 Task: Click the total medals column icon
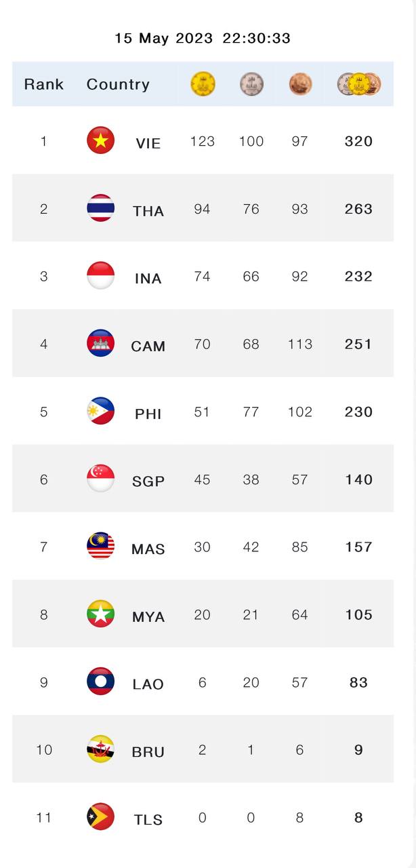[x=359, y=84]
